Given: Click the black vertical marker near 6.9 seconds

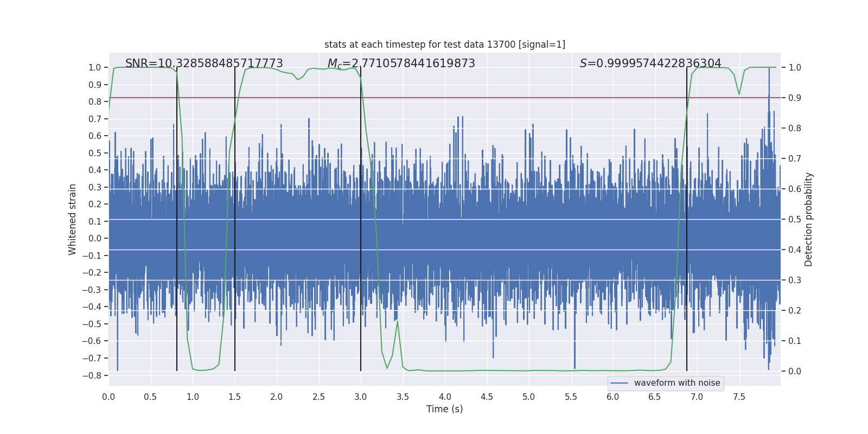Looking at the screenshot, I should pyautogui.click(x=687, y=219).
